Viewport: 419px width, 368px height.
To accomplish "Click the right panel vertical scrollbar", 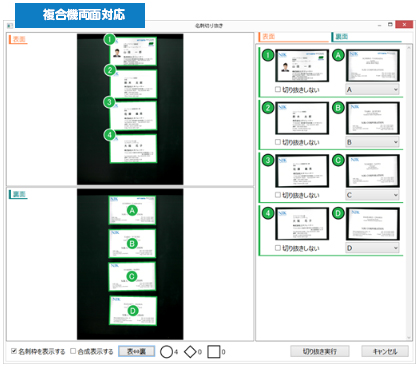I will (x=409, y=193).
